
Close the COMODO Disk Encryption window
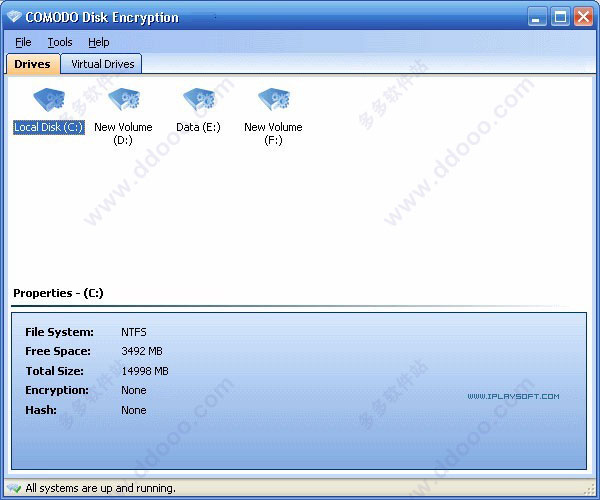point(584,17)
